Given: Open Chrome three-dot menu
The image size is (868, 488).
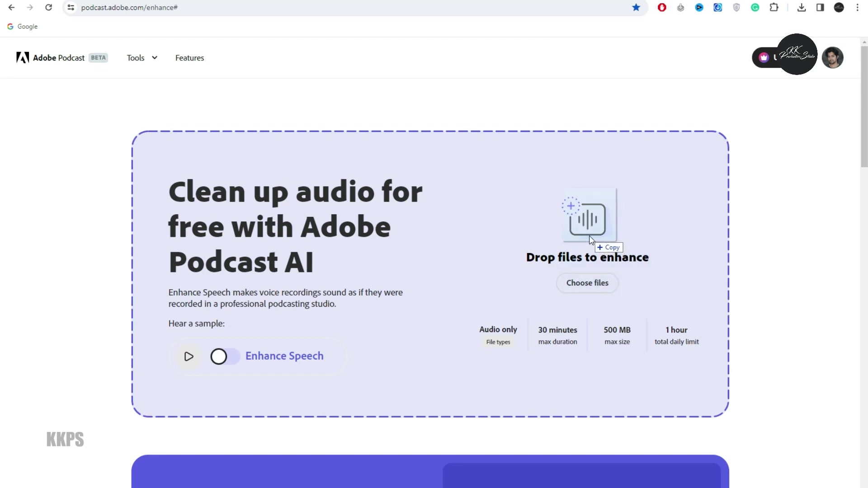Looking at the screenshot, I should [x=857, y=7].
